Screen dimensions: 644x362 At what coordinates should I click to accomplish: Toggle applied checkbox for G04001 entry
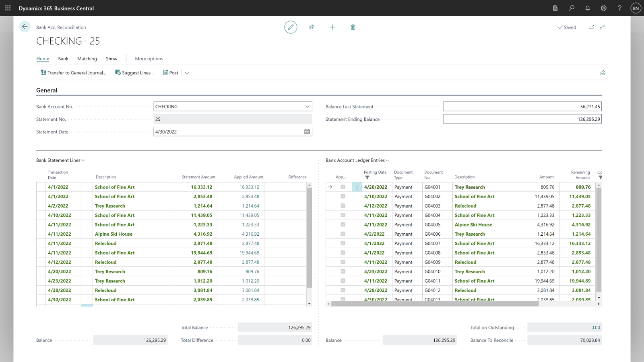(x=343, y=187)
